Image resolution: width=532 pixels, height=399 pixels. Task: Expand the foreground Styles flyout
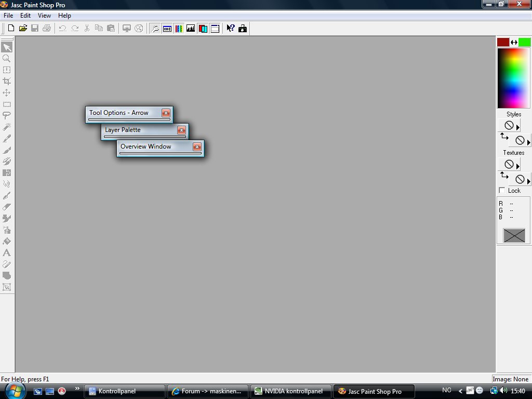pyautogui.click(x=518, y=128)
